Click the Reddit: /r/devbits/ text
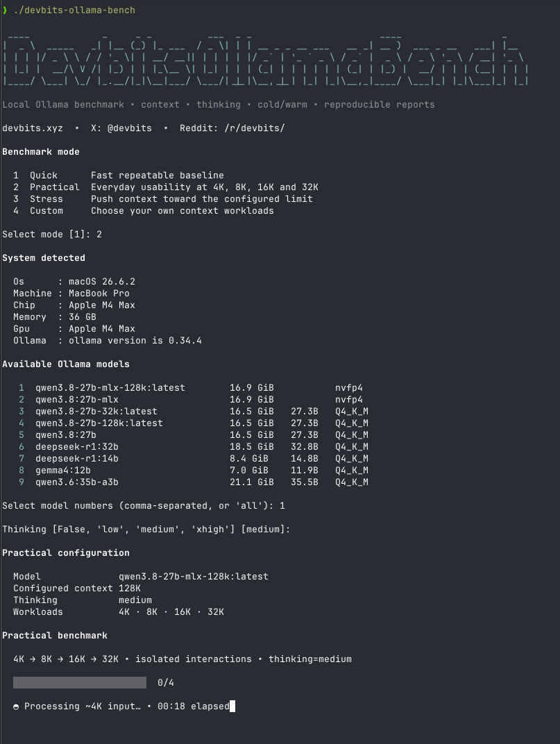 [232, 128]
